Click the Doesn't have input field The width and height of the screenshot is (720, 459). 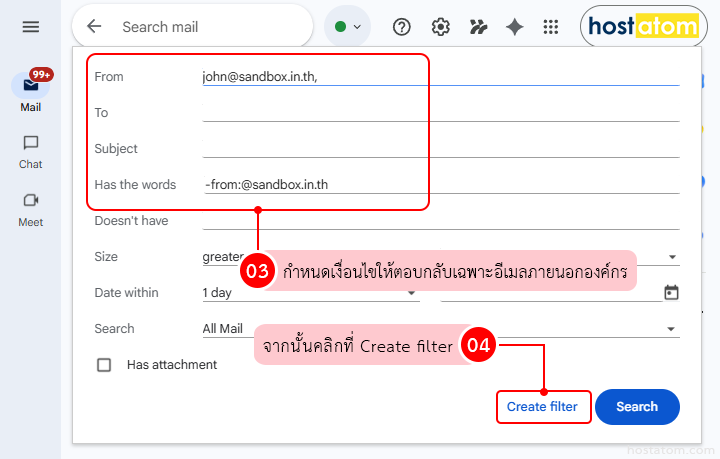click(441, 220)
